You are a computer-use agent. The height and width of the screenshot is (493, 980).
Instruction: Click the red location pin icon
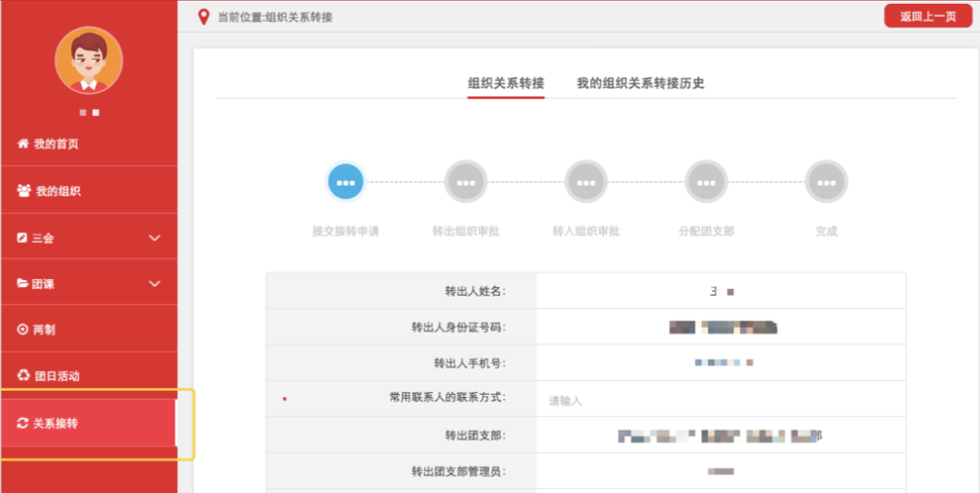pos(203,17)
